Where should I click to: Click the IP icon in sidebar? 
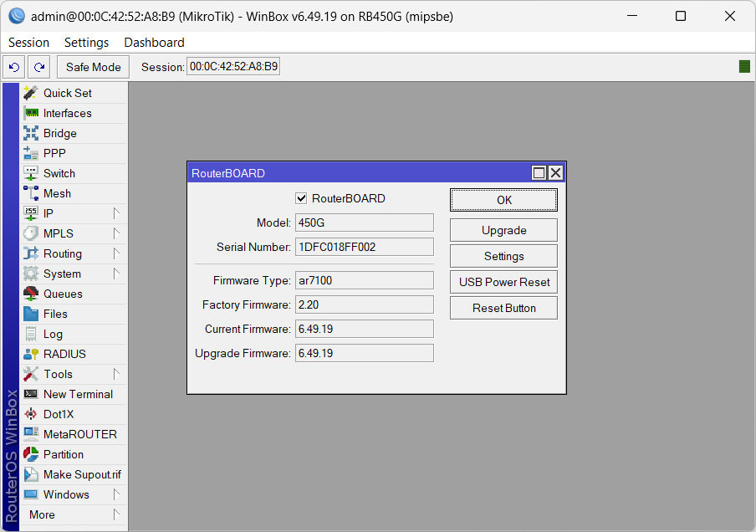click(x=31, y=213)
